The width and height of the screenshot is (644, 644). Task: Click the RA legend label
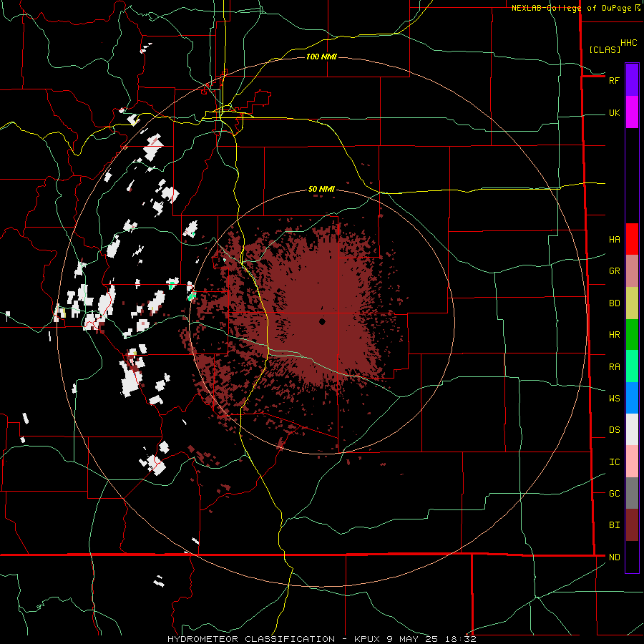point(614,367)
